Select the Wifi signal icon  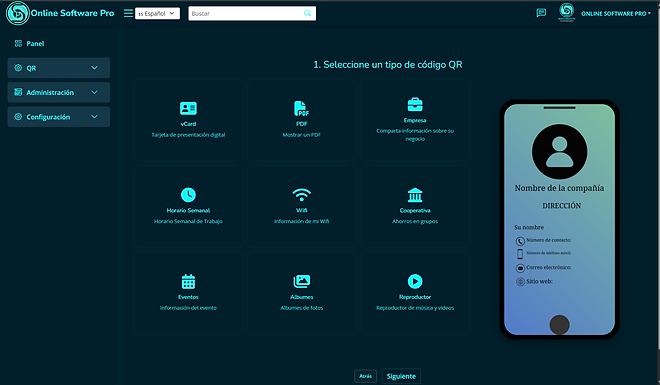coord(301,195)
